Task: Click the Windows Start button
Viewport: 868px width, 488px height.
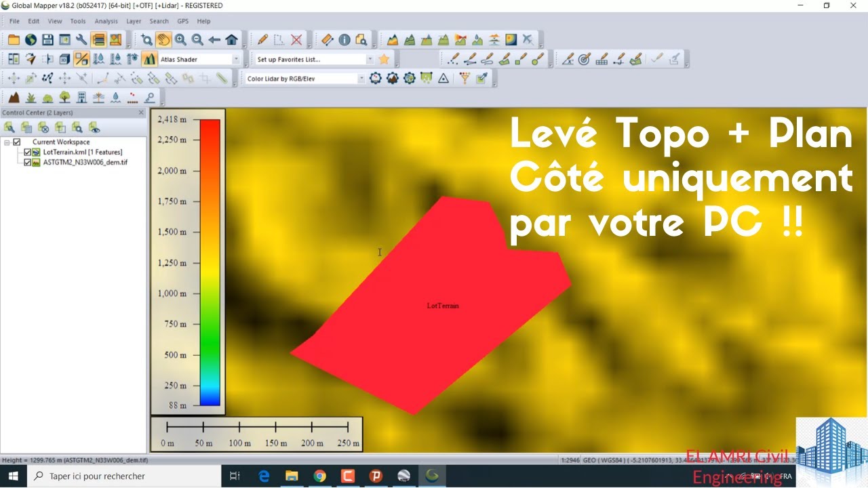Action: pyautogui.click(x=13, y=476)
